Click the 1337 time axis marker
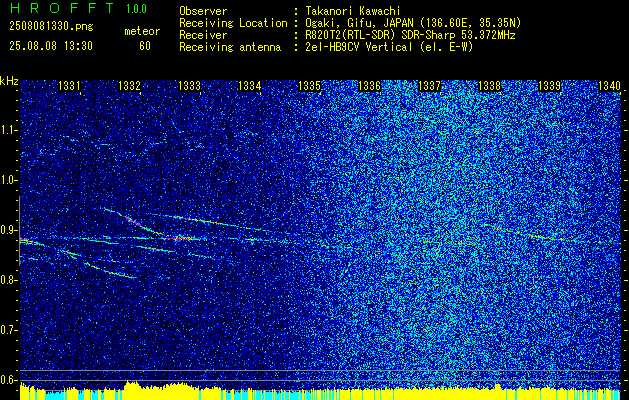Image resolution: width=629 pixels, height=400 pixels. [430, 85]
